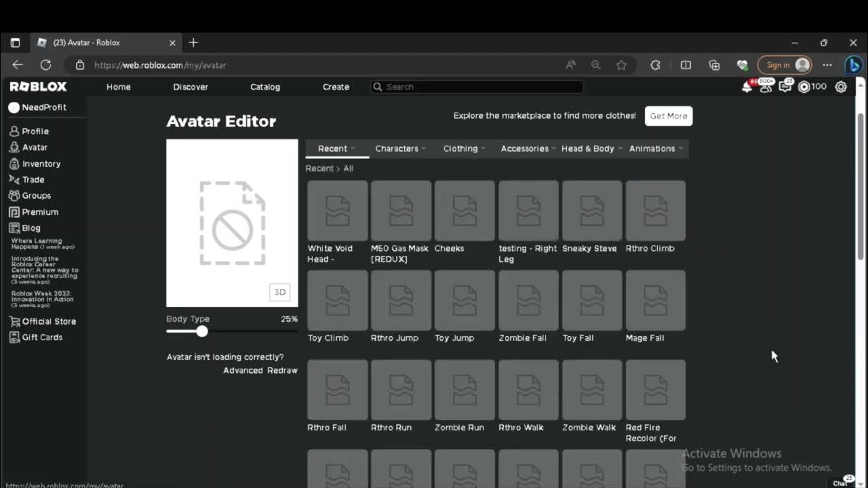
Task: Open browser extensions icon
Action: 655,65
